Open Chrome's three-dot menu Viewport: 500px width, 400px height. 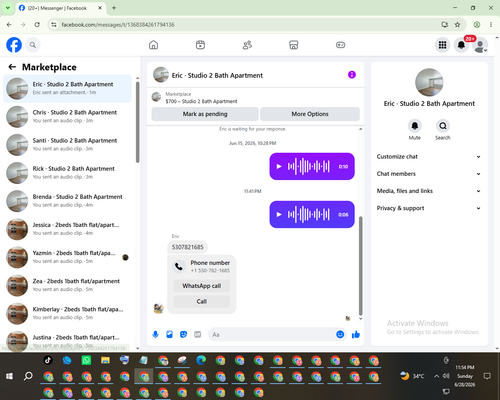[491, 25]
